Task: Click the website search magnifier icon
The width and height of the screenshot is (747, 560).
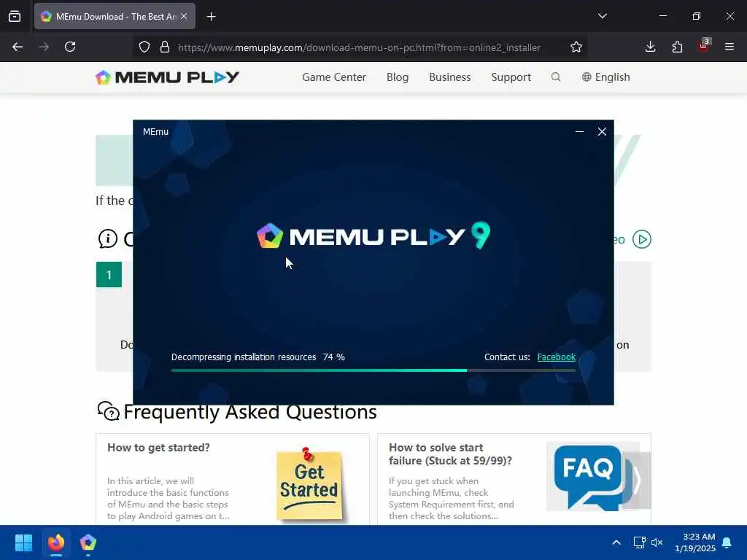Action: click(555, 77)
